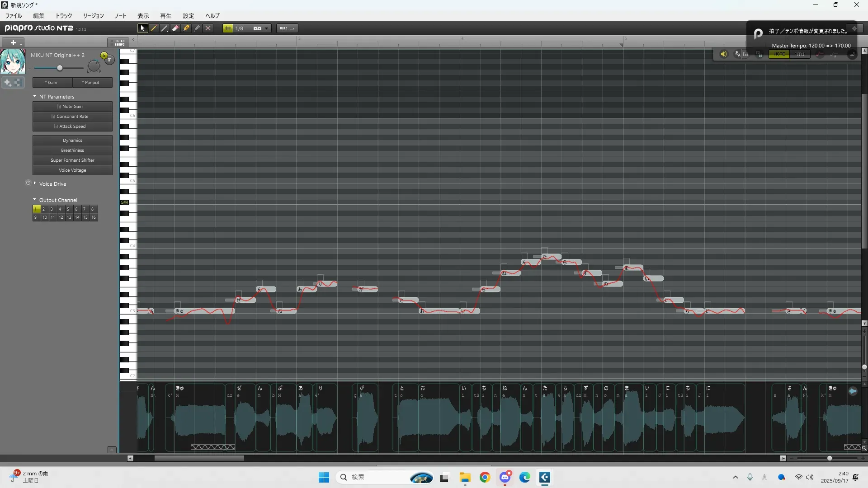Click the X delete tool
Image resolution: width=868 pixels, height=488 pixels.
click(208, 28)
